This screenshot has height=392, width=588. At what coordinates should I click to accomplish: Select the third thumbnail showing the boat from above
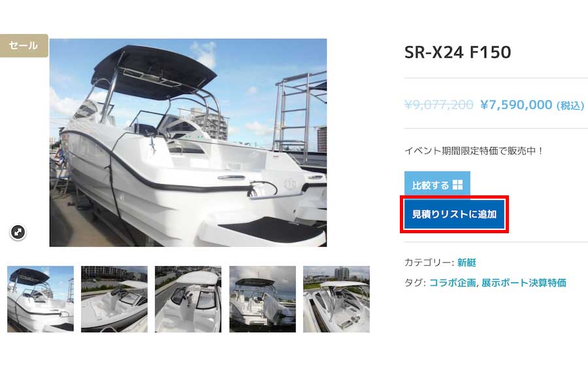point(188,299)
